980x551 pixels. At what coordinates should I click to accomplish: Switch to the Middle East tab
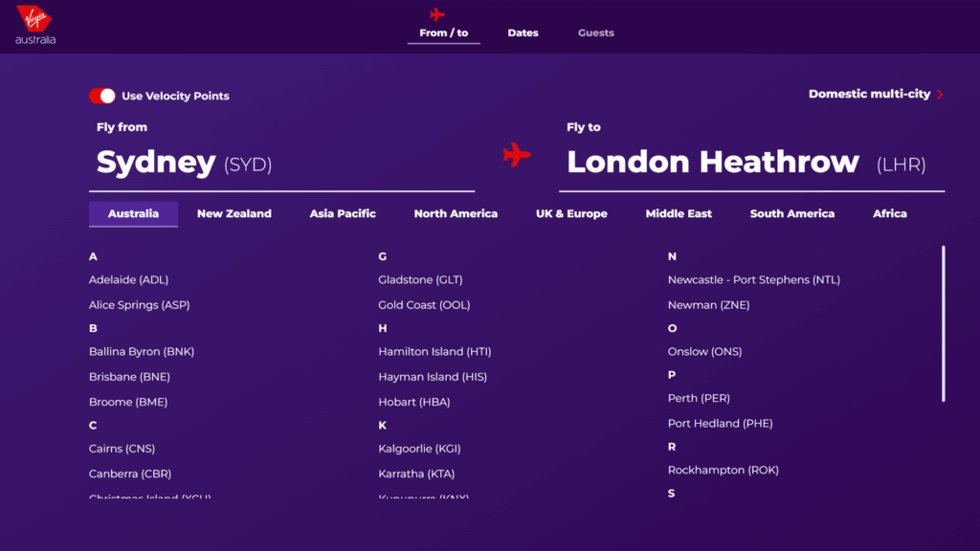coord(679,213)
